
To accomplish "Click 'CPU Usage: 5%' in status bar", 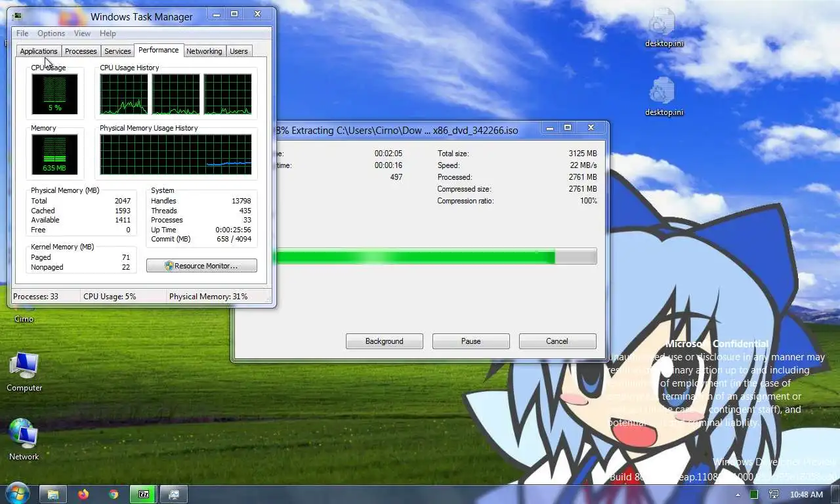I will [x=110, y=297].
